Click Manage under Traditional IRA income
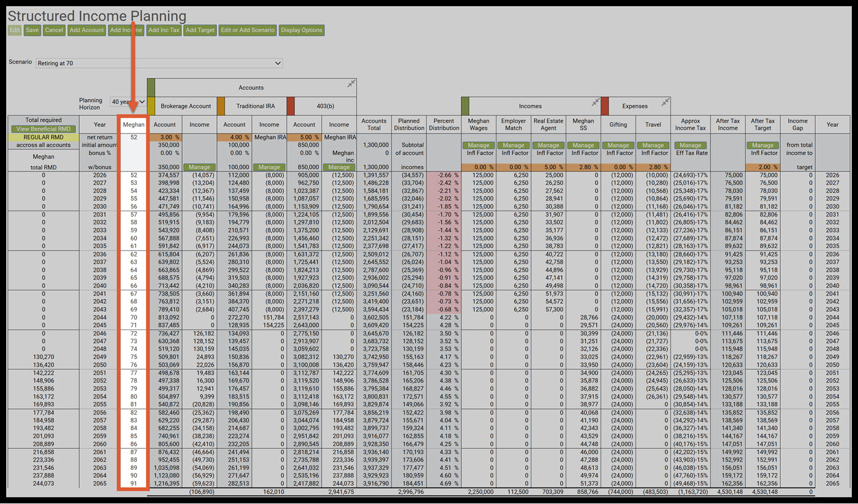The width and height of the screenshot is (858, 504). [x=269, y=167]
